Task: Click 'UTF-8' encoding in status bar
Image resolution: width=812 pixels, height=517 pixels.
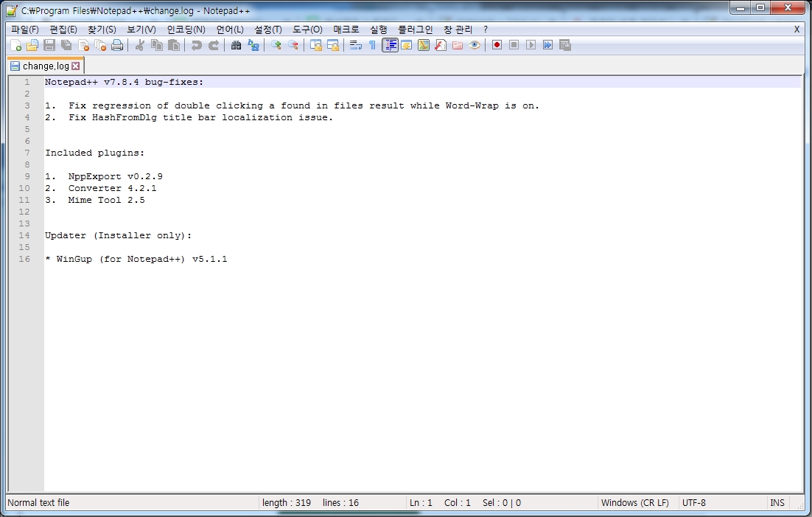Action: point(694,502)
